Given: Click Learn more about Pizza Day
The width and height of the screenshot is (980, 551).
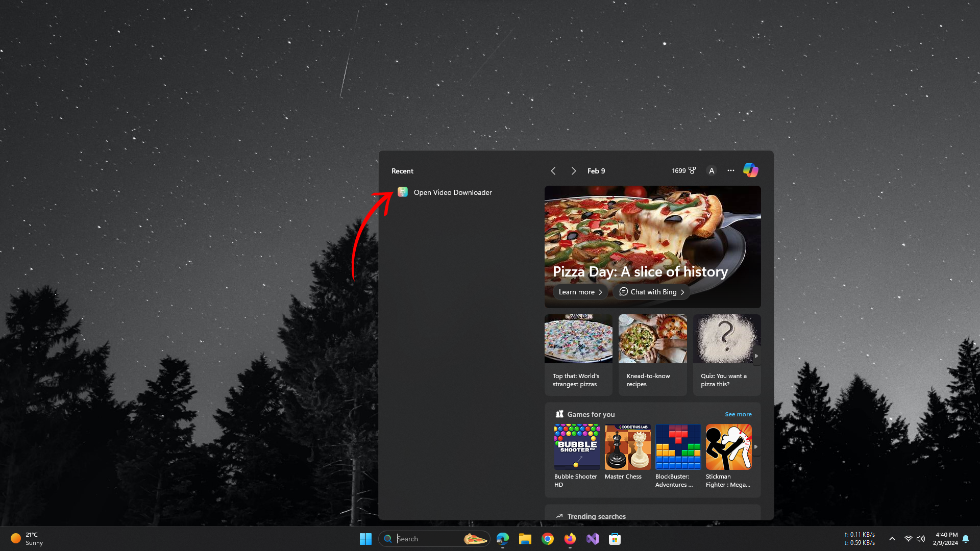Looking at the screenshot, I should (x=580, y=292).
